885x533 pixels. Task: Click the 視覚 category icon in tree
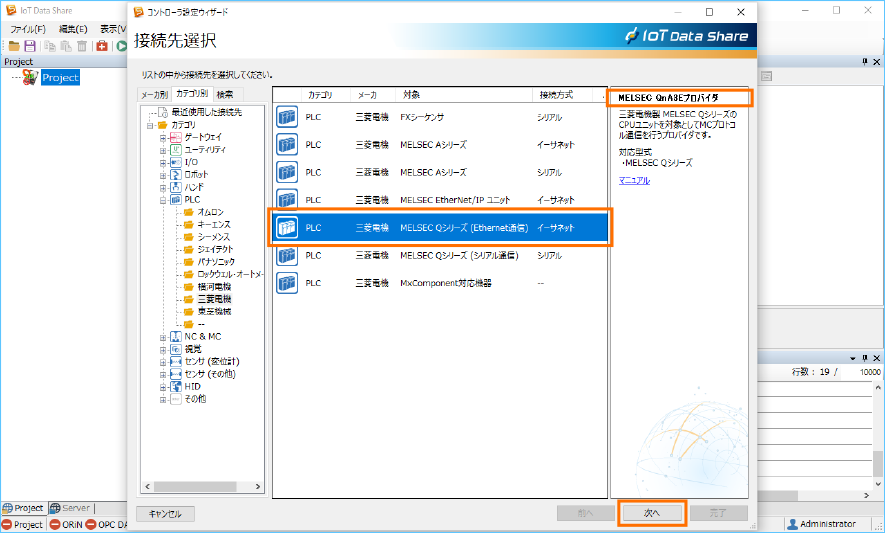click(176, 349)
